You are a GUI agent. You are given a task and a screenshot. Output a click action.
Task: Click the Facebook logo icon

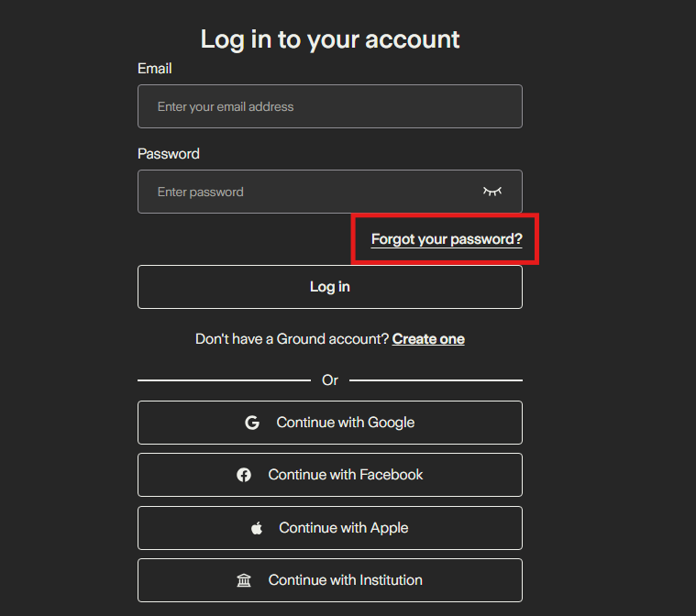[244, 475]
